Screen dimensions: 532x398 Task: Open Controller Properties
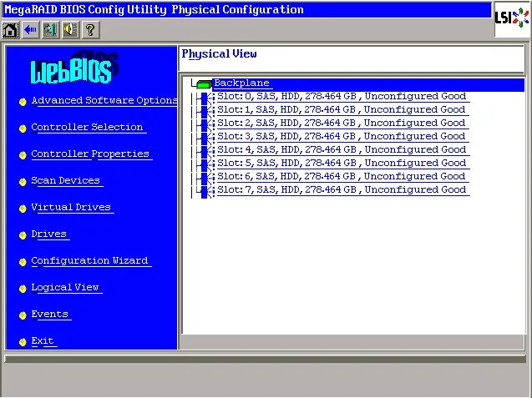point(90,154)
